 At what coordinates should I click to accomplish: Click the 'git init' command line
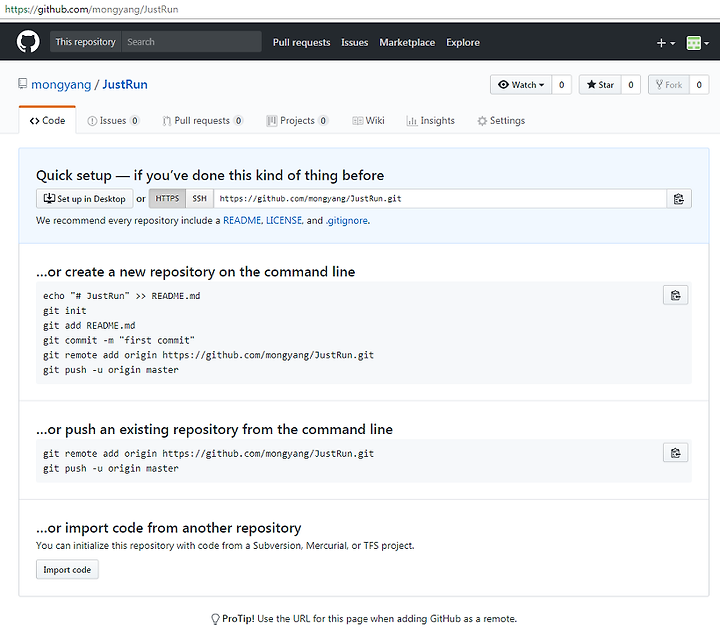[65, 311]
